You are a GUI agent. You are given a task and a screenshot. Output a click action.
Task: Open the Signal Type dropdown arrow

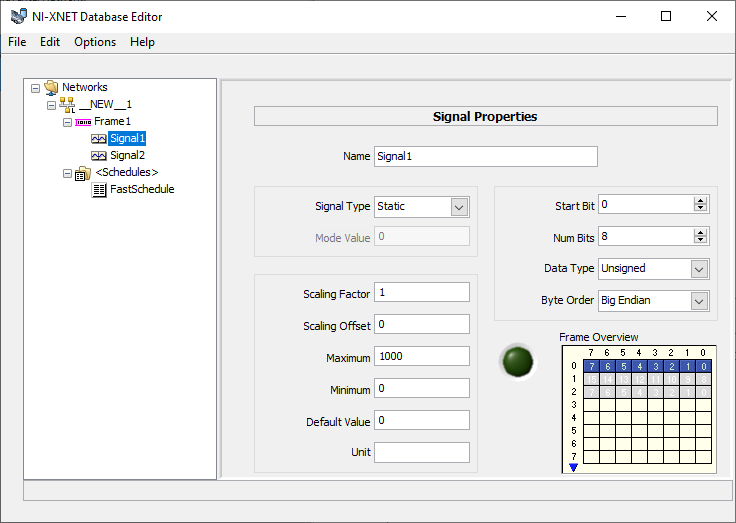pyautogui.click(x=460, y=207)
